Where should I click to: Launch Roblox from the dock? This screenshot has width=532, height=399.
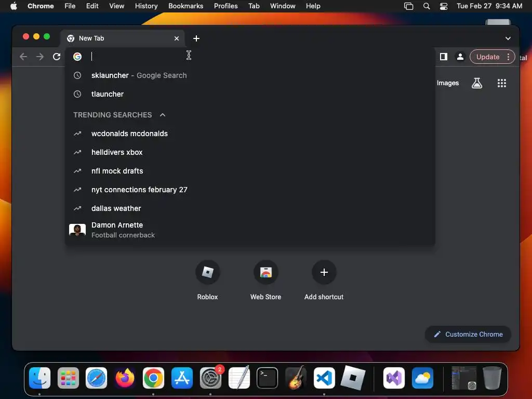353,378
